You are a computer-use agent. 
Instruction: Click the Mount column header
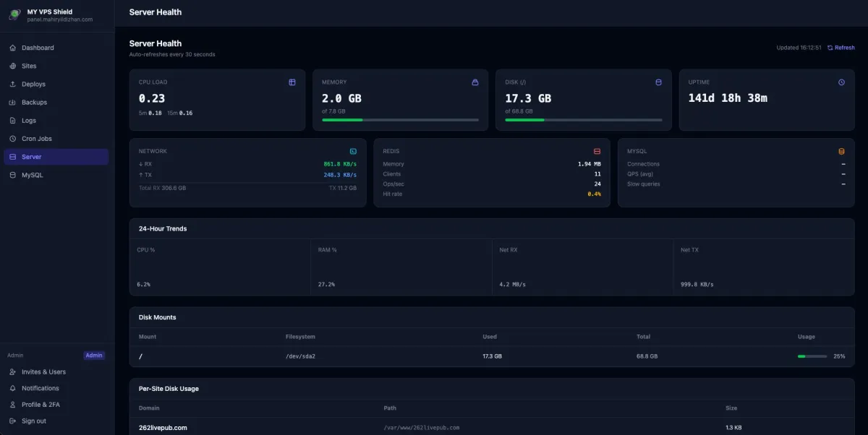click(x=148, y=337)
